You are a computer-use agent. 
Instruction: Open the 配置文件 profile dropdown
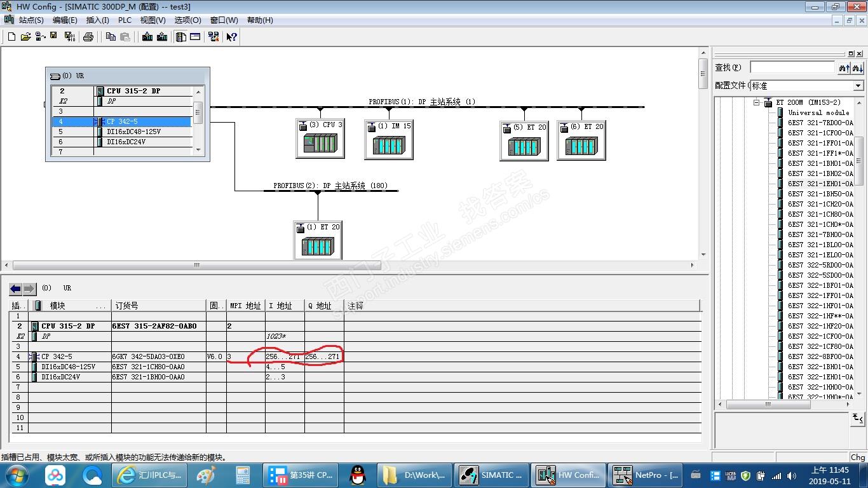(x=858, y=86)
